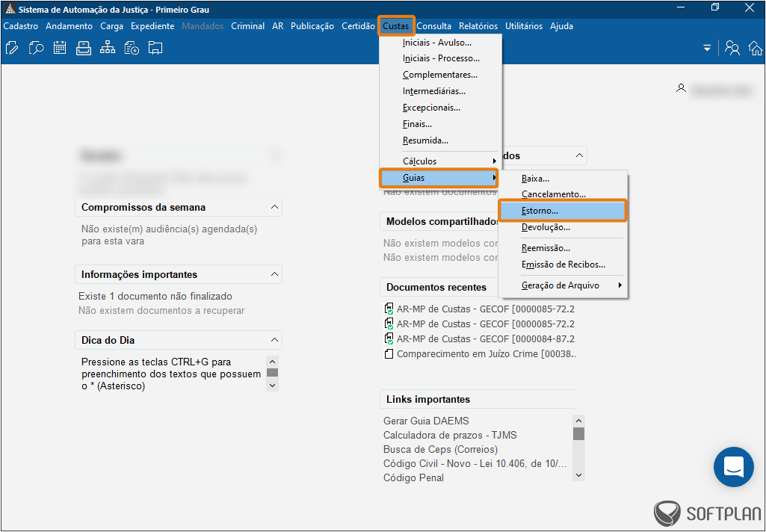Select Complementares... in the Custas menu
This screenshot has height=532, width=766.
coord(441,75)
